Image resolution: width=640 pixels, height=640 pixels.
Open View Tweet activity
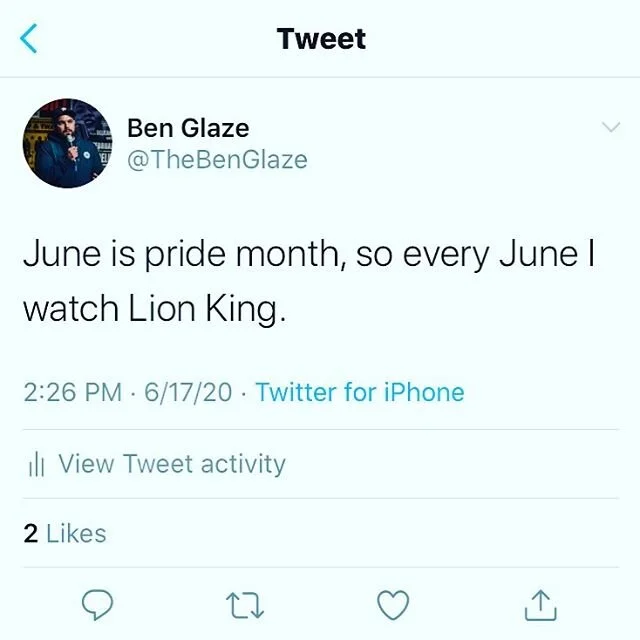pos(158,464)
